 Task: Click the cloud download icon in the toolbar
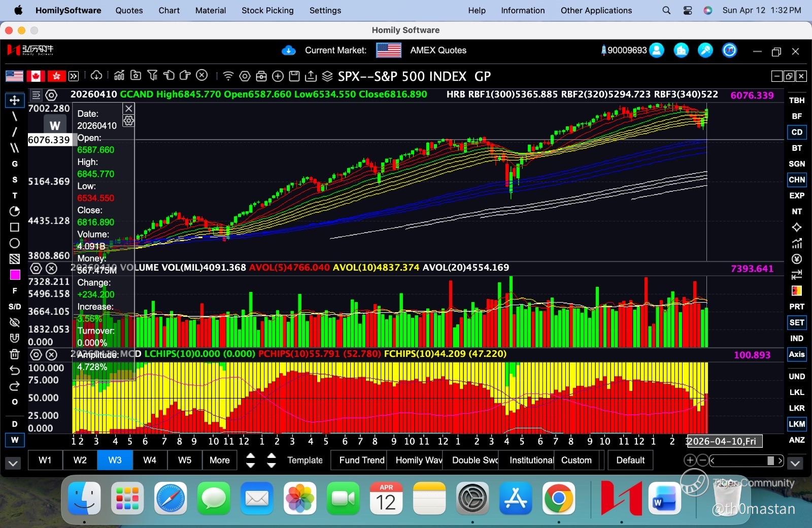click(x=96, y=76)
